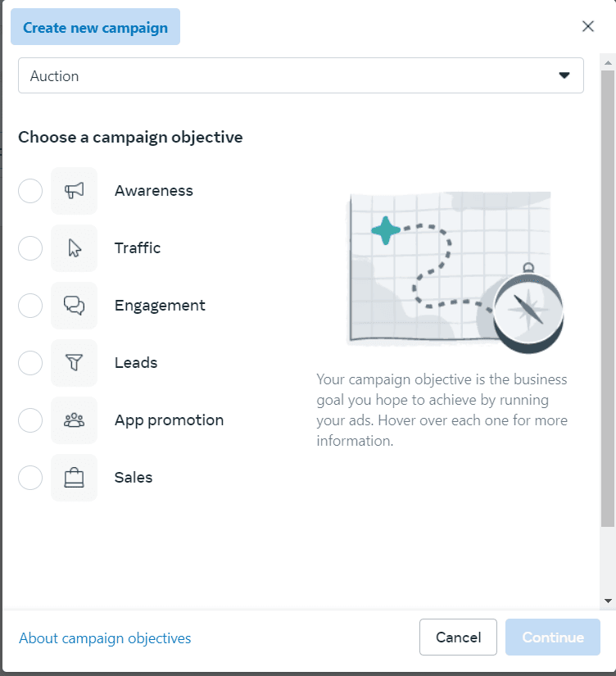Viewport: 616px width, 676px height.
Task: Click the Engagement objective label
Action: coord(160,306)
